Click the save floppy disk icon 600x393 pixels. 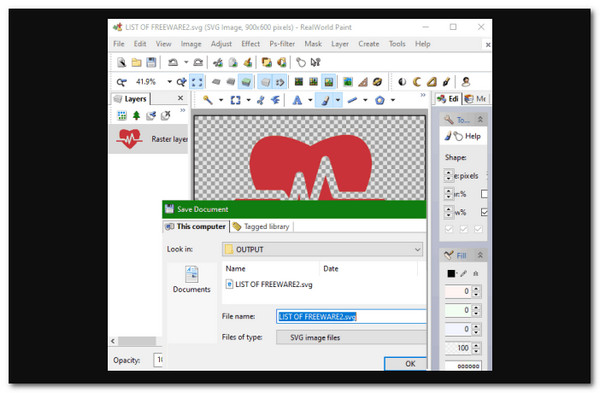(152, 62)
